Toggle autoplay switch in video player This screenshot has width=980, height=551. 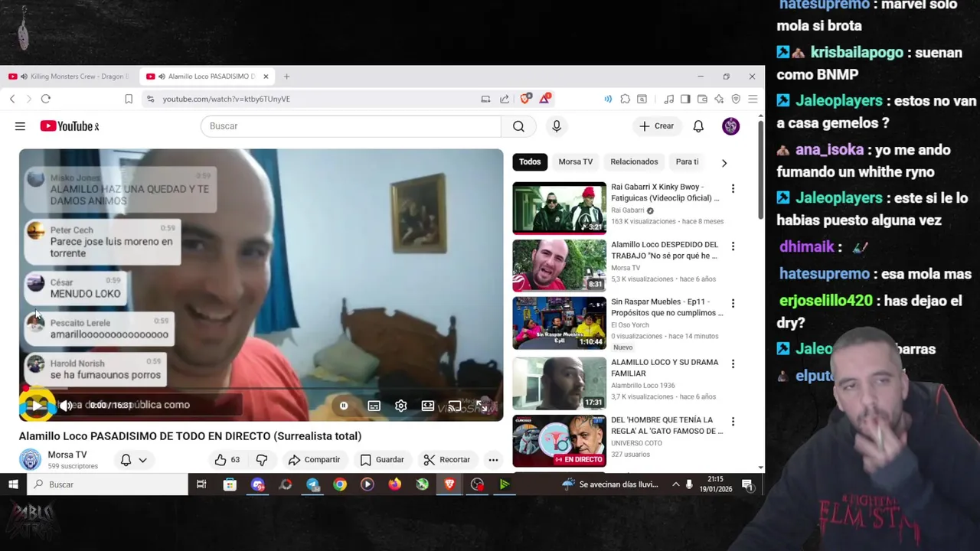click(x=344, y=406)
